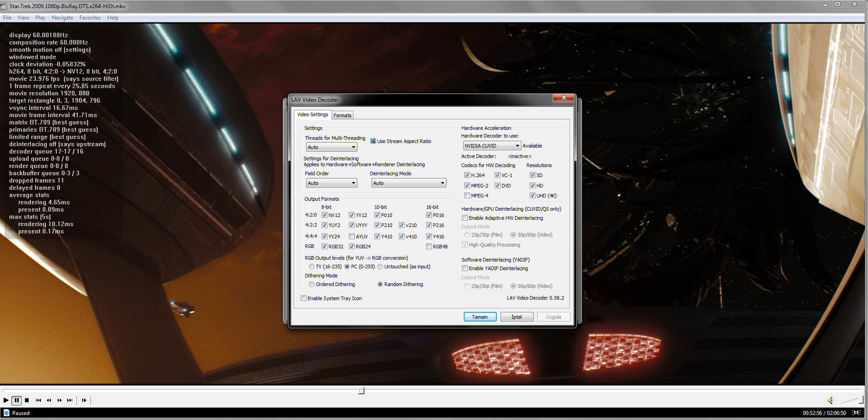Viewport: 868px width, 420px height.
Task: Open the Play menu
Action: tap(40, 18)
